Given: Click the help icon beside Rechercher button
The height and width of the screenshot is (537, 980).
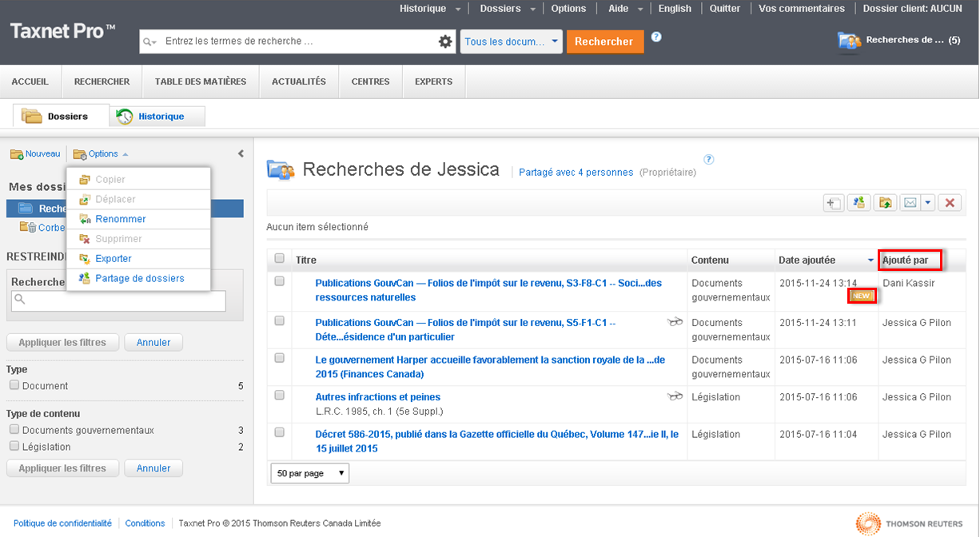Looking at the screenshot, I should (x=656, y=37).
